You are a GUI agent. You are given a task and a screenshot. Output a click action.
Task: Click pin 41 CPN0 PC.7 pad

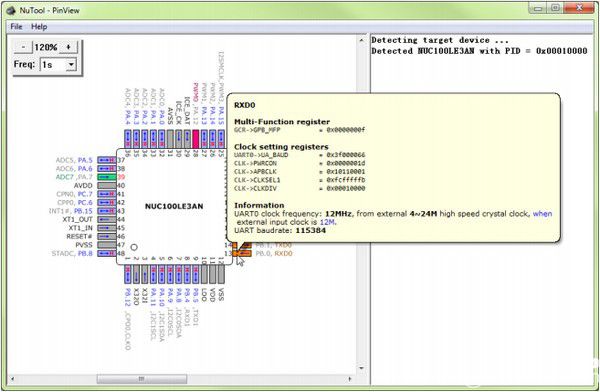106,194
